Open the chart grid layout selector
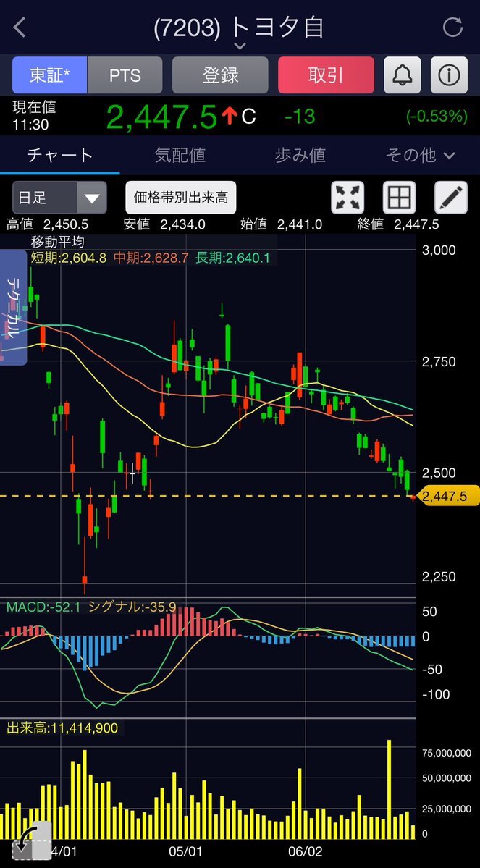Viewport: 480px width, 868px height. [399, 198]
